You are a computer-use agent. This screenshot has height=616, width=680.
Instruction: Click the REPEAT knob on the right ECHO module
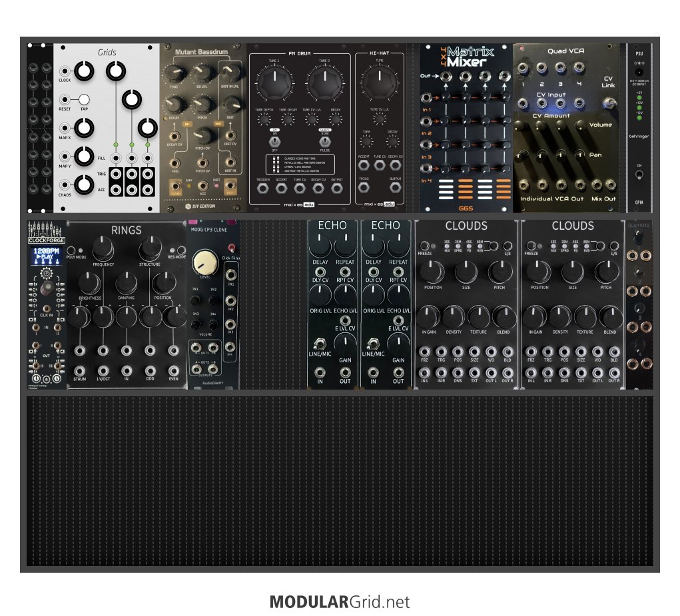398,244
